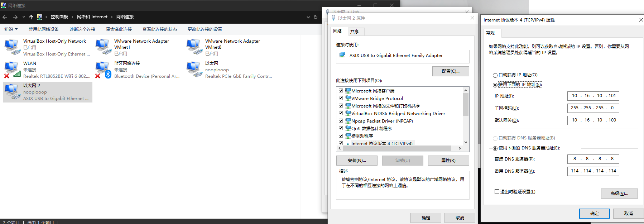Screen dimensions: 644x224
Task: Click 诊断这个连接 toolbar command
Action: tap(82, 29)
